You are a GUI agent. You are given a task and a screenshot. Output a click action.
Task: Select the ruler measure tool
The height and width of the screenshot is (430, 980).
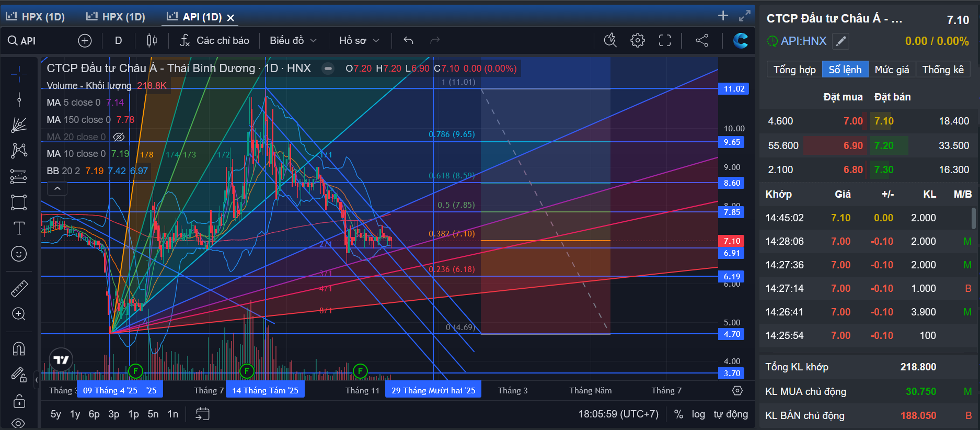(19, 288)
